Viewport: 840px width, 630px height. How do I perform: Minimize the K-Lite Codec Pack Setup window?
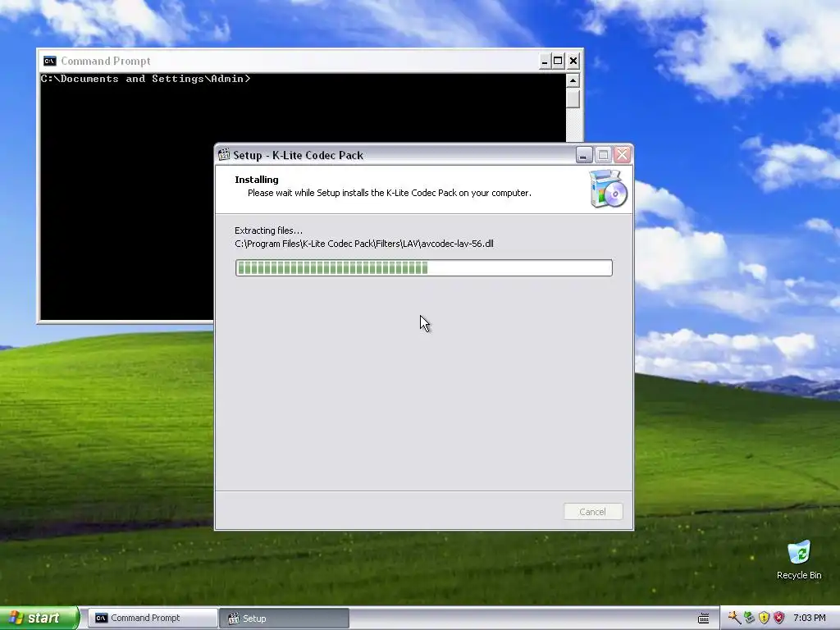click(x=583, y=155)
